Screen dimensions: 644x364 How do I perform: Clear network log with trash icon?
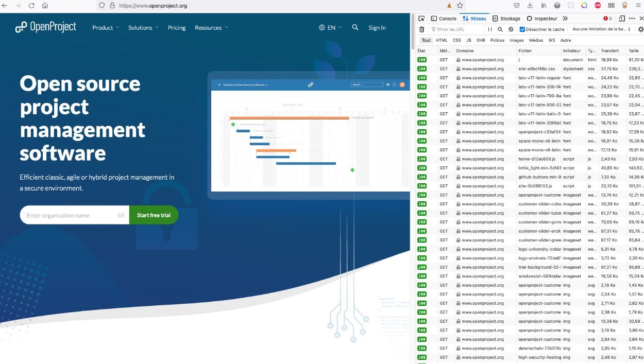tap(421, 29)
